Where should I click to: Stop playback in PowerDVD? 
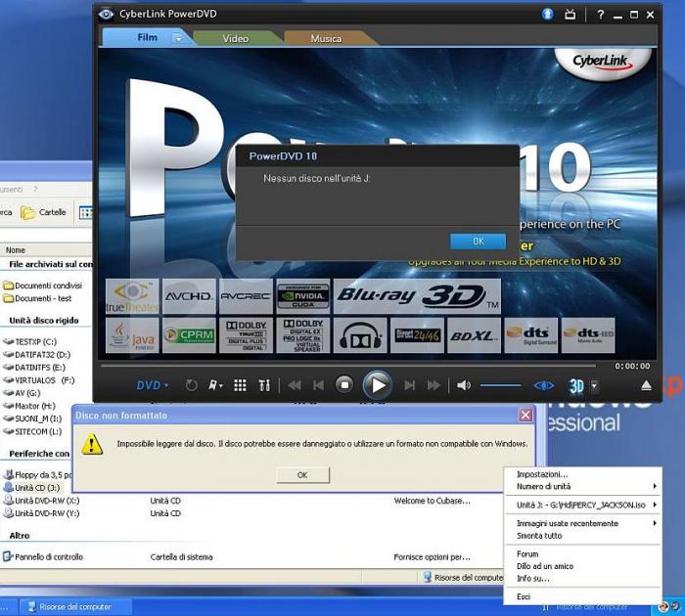[x=344, y=385]
